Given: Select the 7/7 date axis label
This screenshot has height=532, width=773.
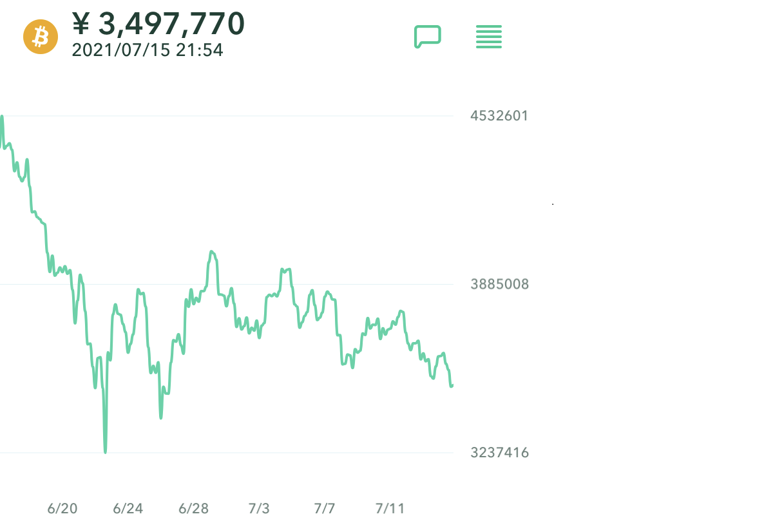Looking at the screenshot, I should [325, 509].
